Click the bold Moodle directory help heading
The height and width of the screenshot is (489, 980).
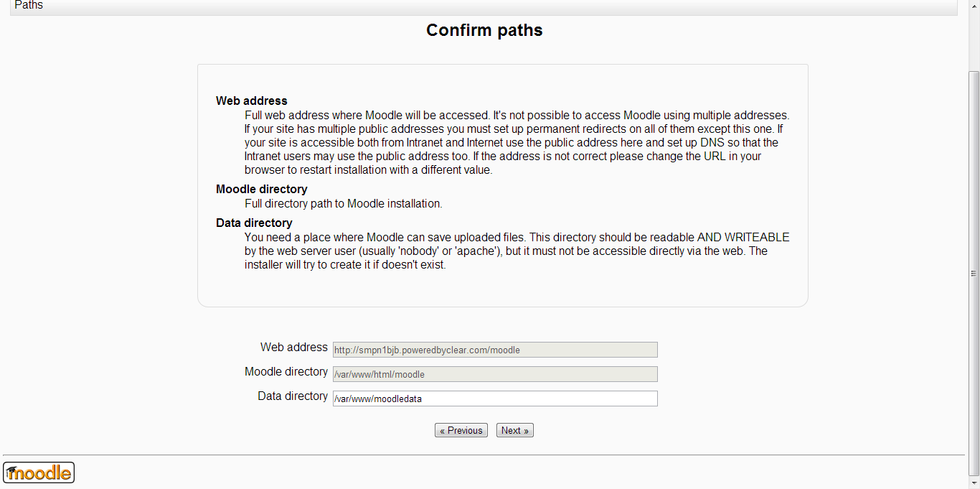(x=261, y=190)
